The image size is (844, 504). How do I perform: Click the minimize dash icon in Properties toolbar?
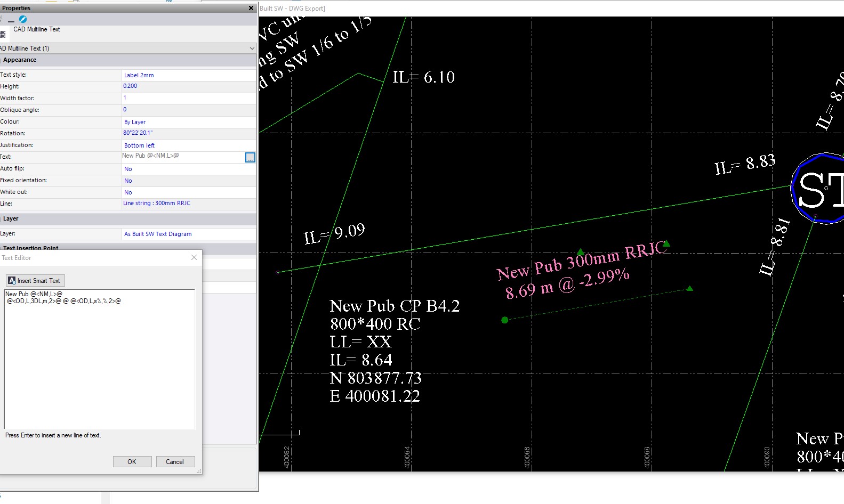11,20
